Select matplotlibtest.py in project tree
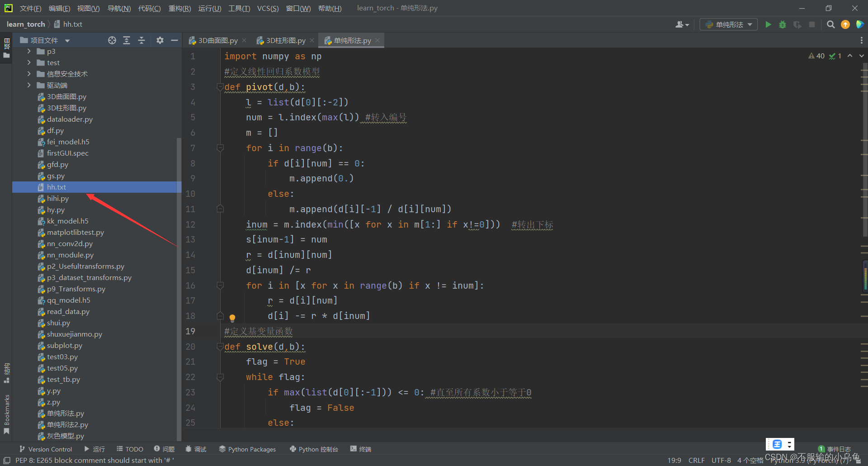868x466 pixels. coord(75,232)
